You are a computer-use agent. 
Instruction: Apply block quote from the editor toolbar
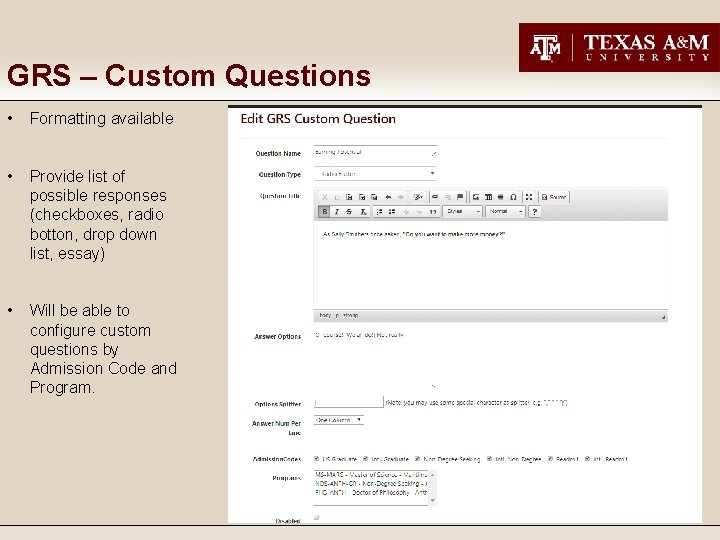point(433,212)
